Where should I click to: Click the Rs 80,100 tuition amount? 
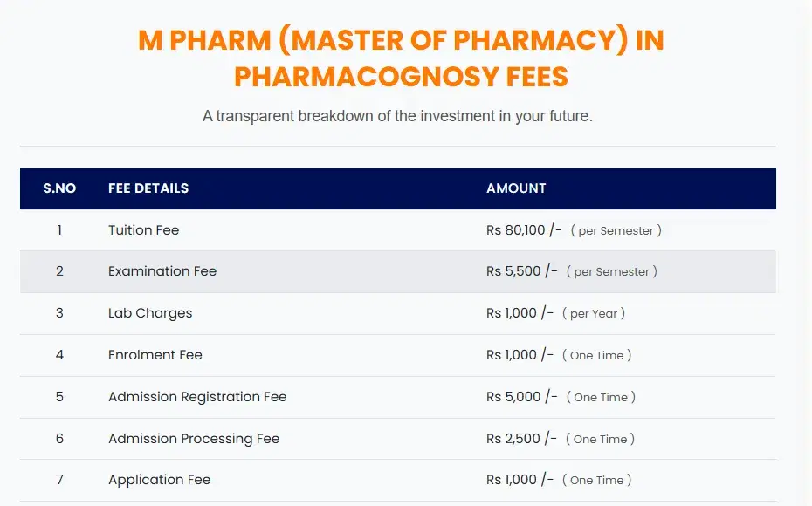point(524,230)
